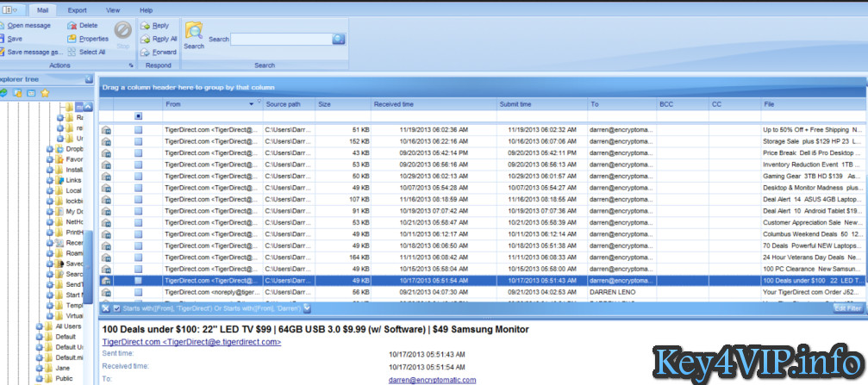Click the Save icon in Actions group

(2, 39)
